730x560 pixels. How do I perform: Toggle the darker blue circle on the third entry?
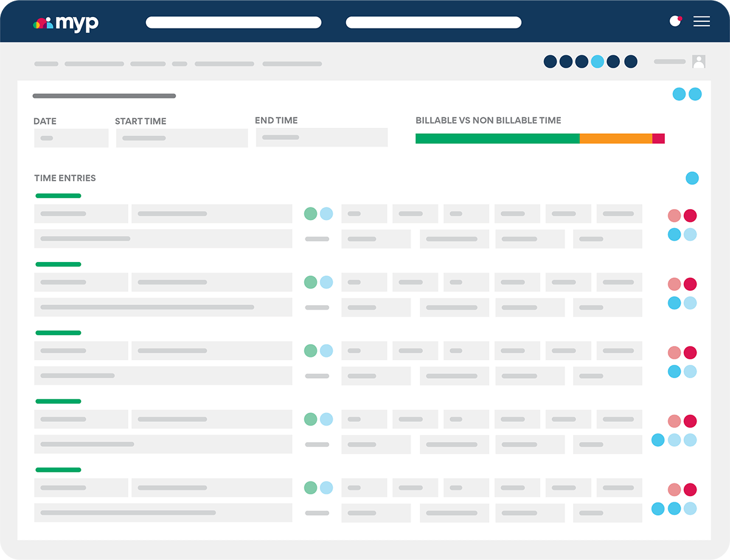(x=675, y=371)
